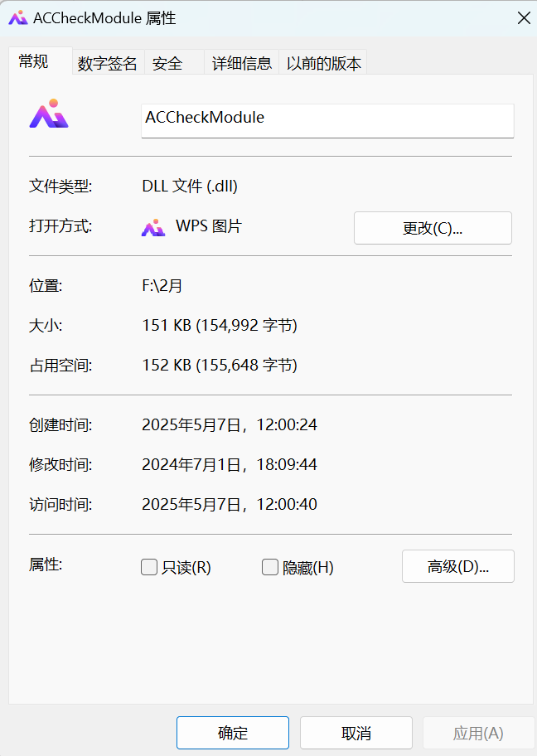Viewport: 537px width, 756px height.
Task: Click the WPS 图片 app icon next to 打开方式
Action: [x=153, y=227]
